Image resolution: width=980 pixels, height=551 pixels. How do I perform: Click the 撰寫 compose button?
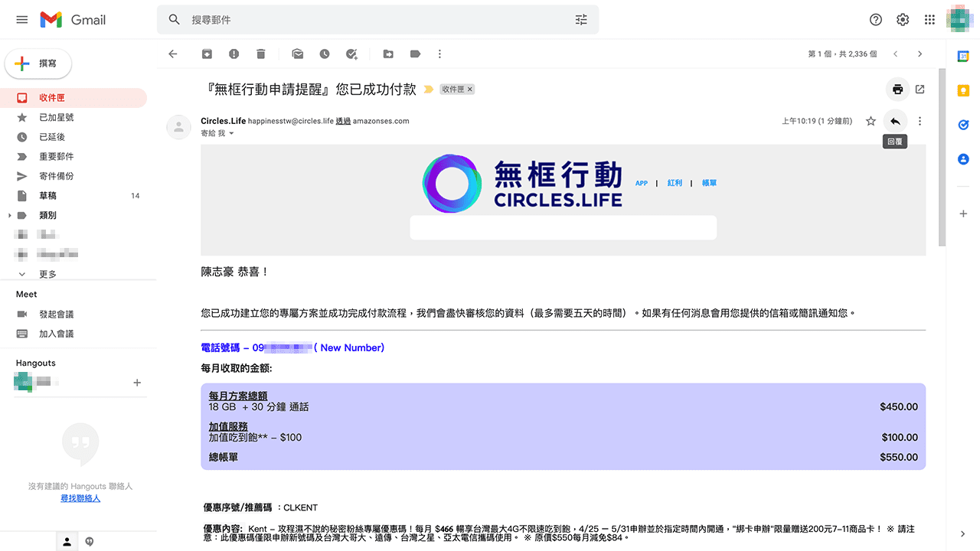(x=38, y=64)
